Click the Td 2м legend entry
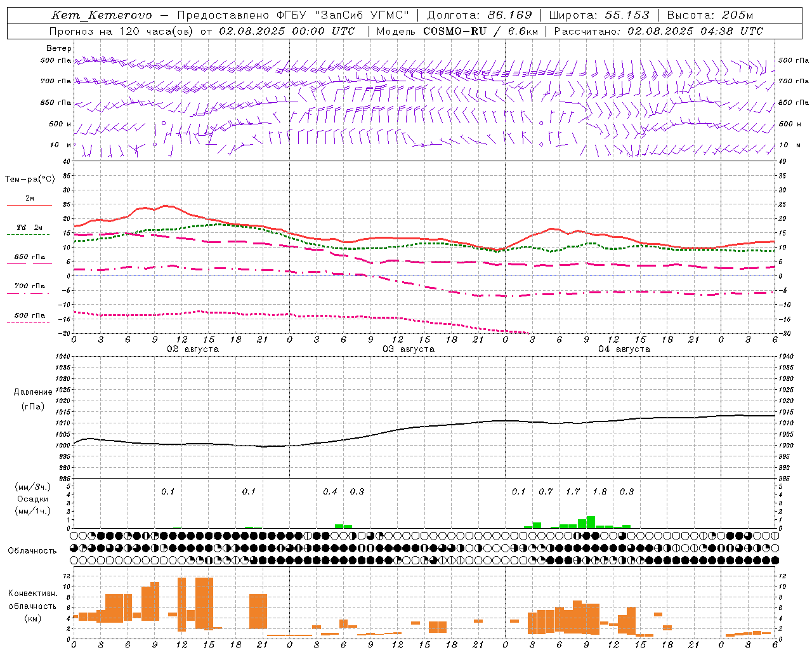 29,227
